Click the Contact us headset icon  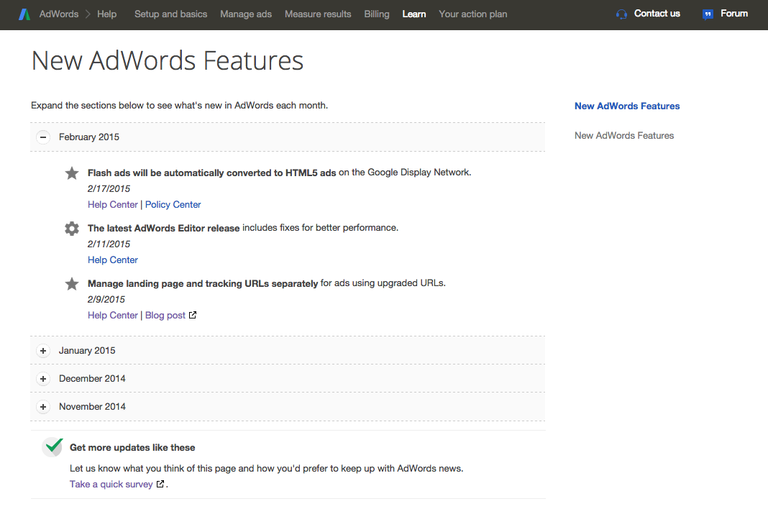[621, 14]
